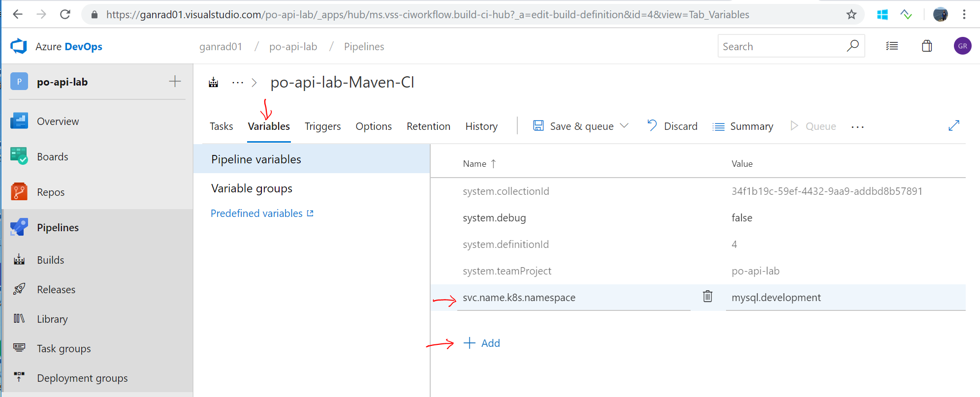Switch to the Triggers tab

click(323, 126)
